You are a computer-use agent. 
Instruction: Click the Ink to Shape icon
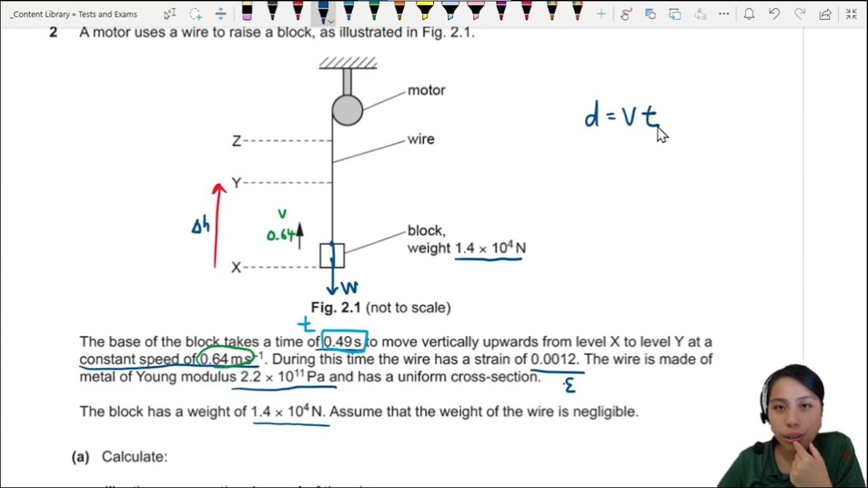click(x=675, y=14)
